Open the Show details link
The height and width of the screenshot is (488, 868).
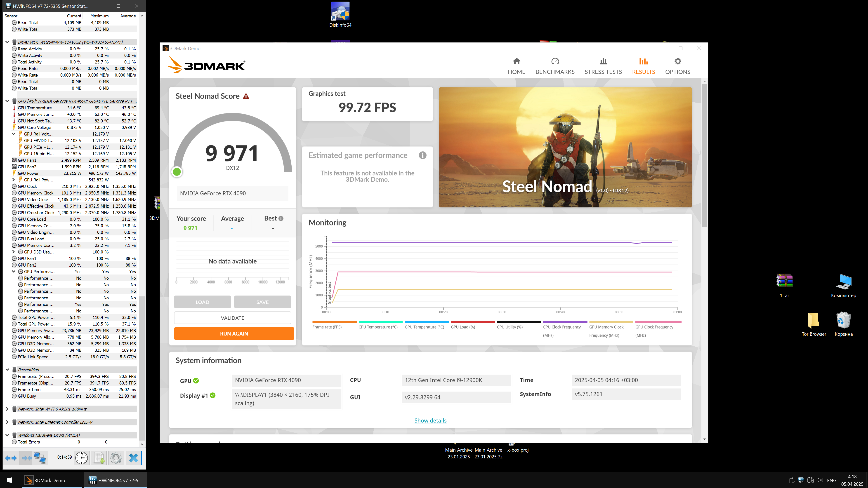click(430, 420)
